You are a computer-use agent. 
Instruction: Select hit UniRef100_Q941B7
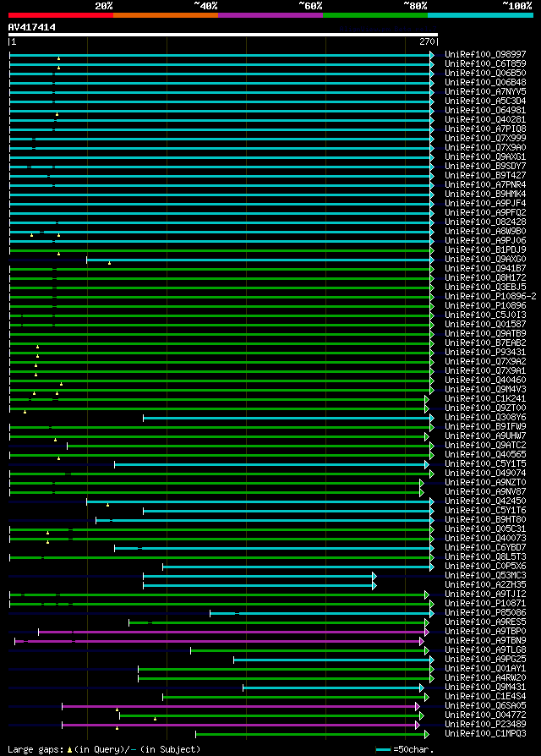485,269
